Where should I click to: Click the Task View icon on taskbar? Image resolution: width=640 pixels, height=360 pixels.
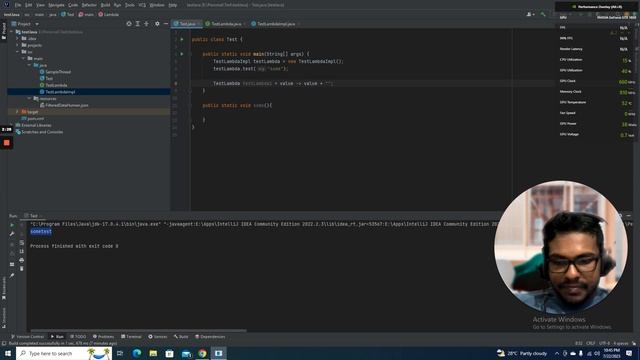click(120, 353)
